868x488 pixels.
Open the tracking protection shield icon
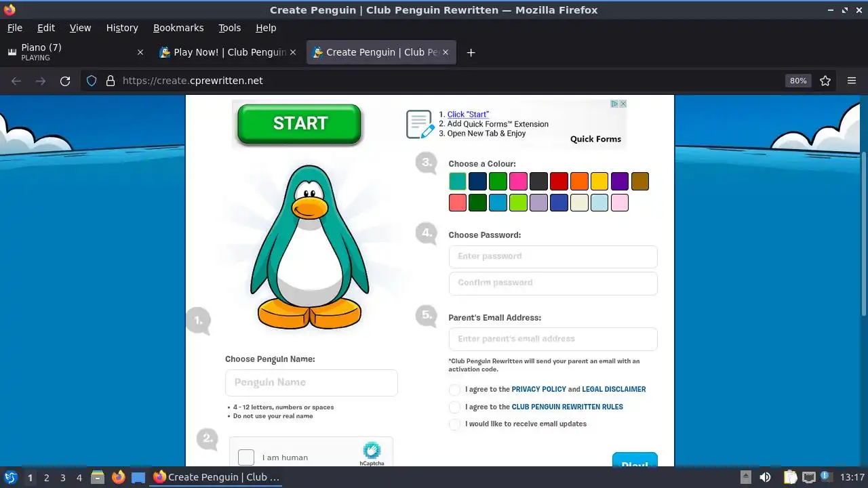pyautogui.click(x=92, y=81)
